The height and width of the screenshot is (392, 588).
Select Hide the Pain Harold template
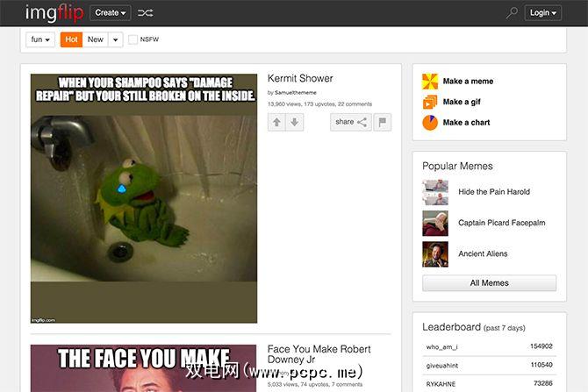(494, 192)
